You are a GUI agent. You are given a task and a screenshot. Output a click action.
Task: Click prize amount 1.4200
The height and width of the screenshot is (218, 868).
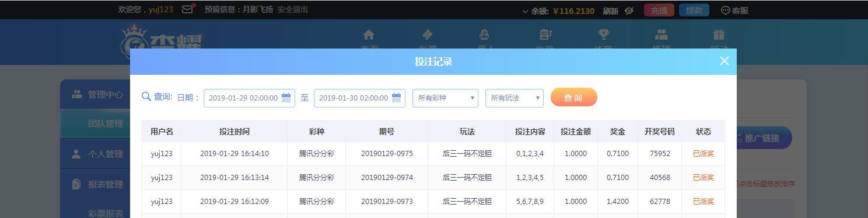click(x=618, y=202)
